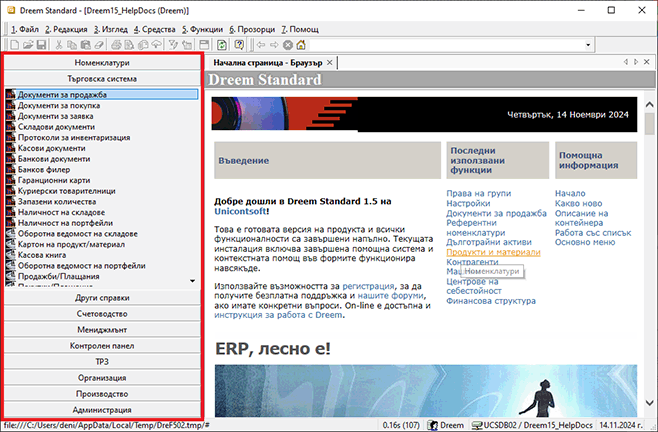Click the cloud upload toolbar icon

pyautogui.click(x=156, y=45)
